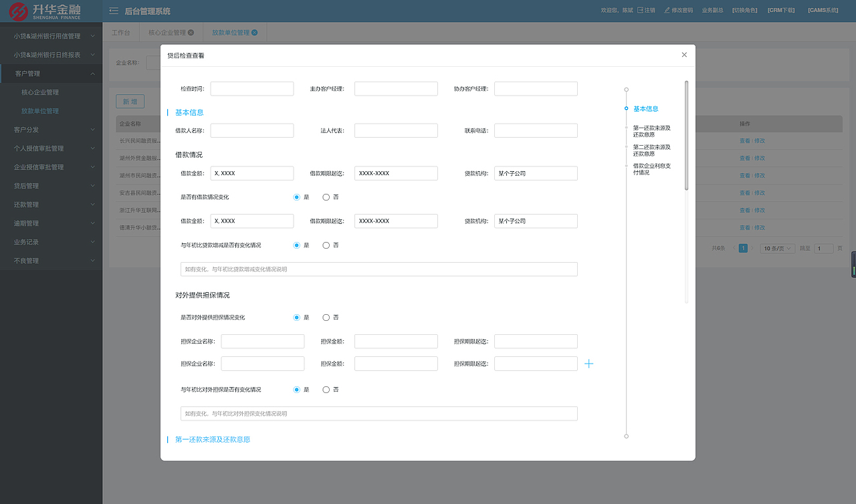Click the [切换角色] link in the header
The height and width of the screenshot is (504, 856).
coord(746,11)
